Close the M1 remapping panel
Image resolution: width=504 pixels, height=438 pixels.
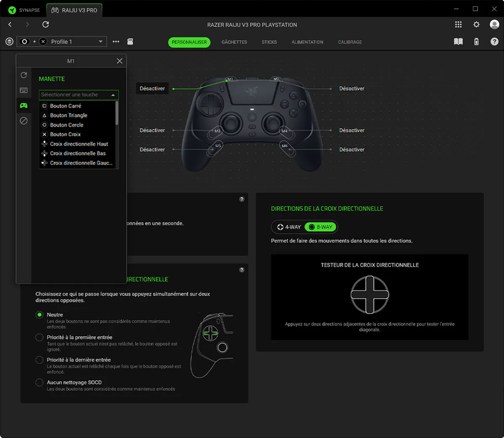coord(119,61)
